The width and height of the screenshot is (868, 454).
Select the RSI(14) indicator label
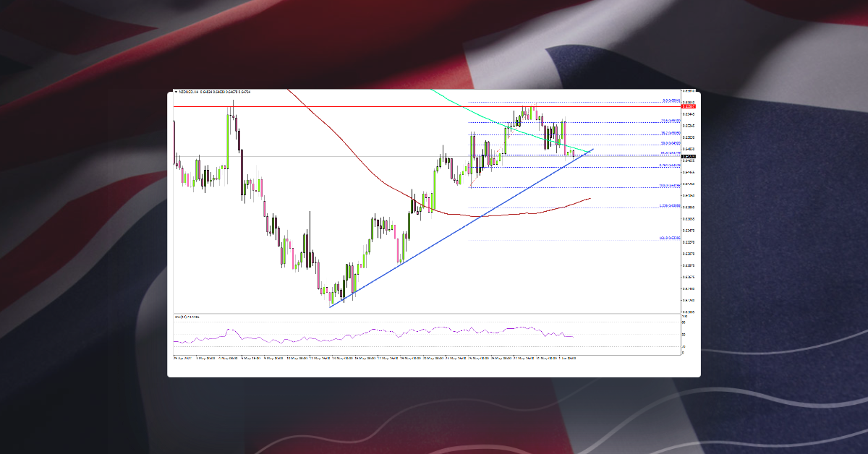(x=187, y=316)
